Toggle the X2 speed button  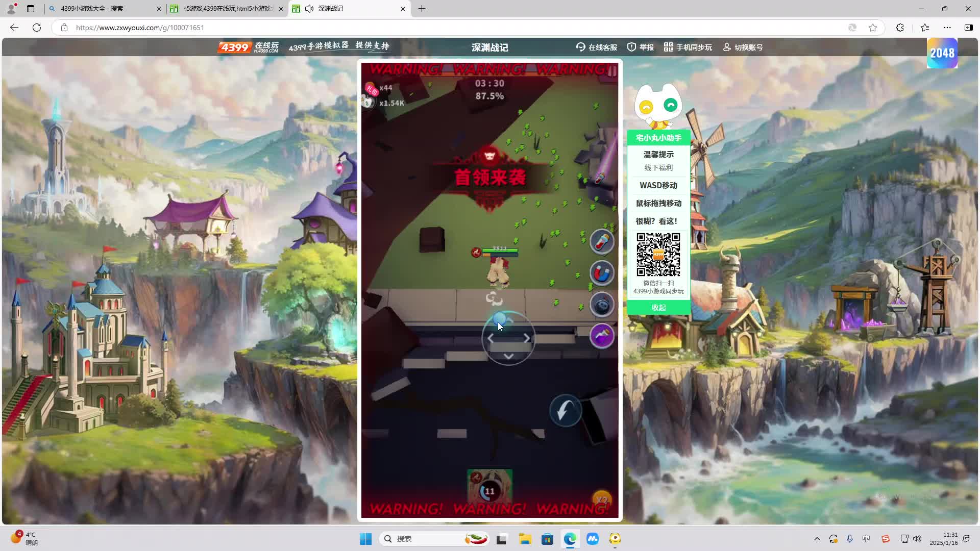(602, 499)
